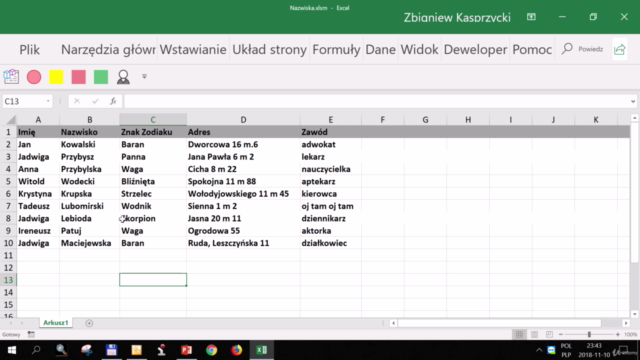The width and height of the screenshot is (640, 360).
Task: Click the Name Box showing C13
Action: tap(24, 101)
